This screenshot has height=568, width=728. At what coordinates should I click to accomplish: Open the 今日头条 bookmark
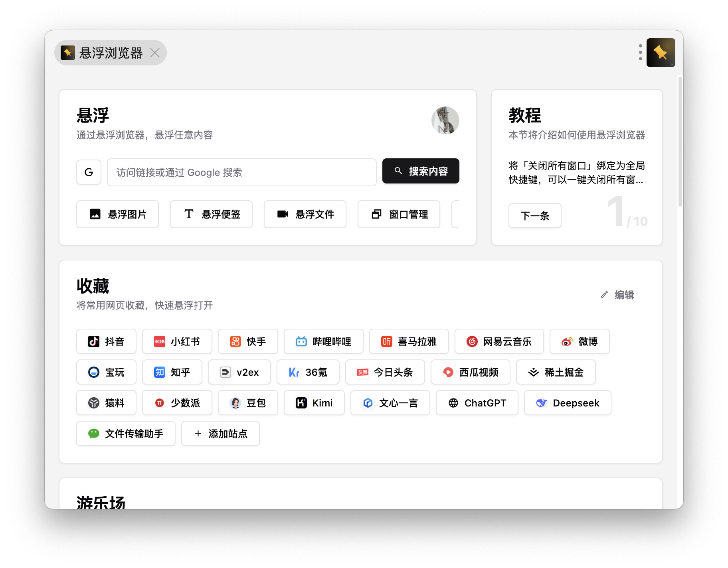pos(385,372)
